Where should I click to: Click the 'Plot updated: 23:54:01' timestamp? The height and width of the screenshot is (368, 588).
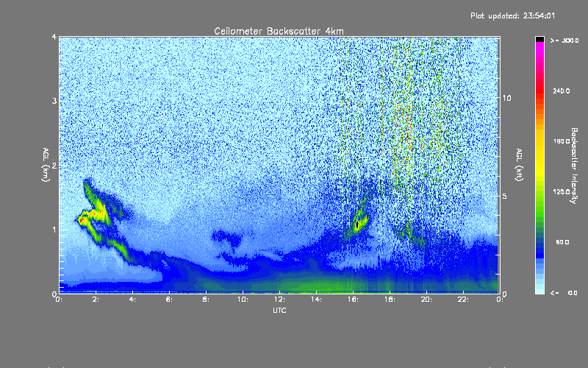[x=512, y=15]
